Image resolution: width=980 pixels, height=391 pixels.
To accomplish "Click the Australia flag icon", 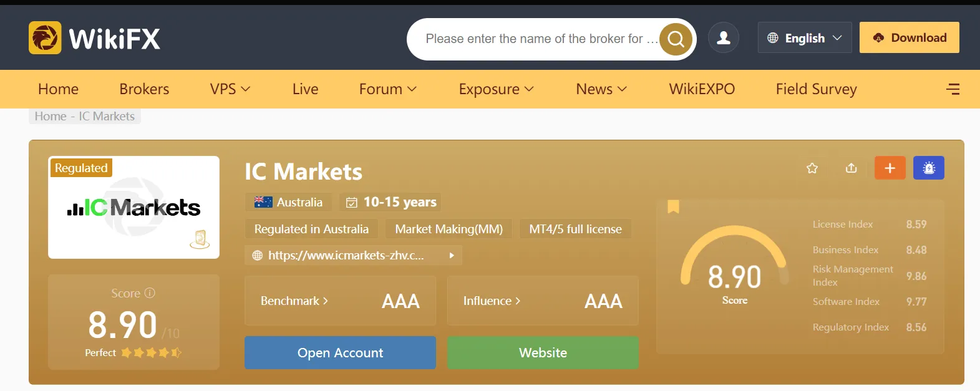I will tap(263, 202).
